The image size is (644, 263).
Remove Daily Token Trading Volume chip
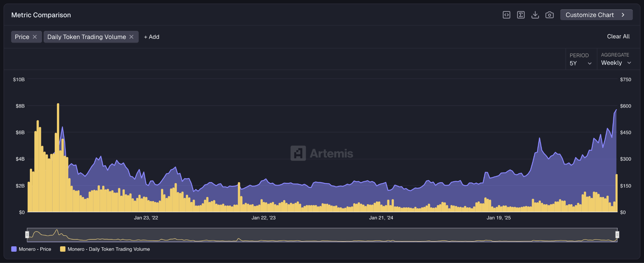point(131,37)
